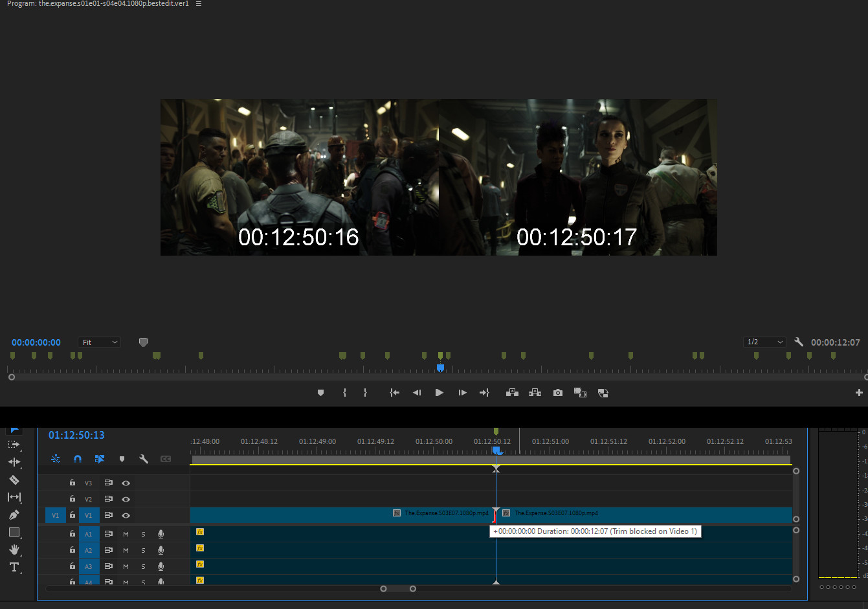The image size is (868, 609).
Task: Hide track V3 output with eye icon
Action: pyautogui.click(x=126, y=483)
